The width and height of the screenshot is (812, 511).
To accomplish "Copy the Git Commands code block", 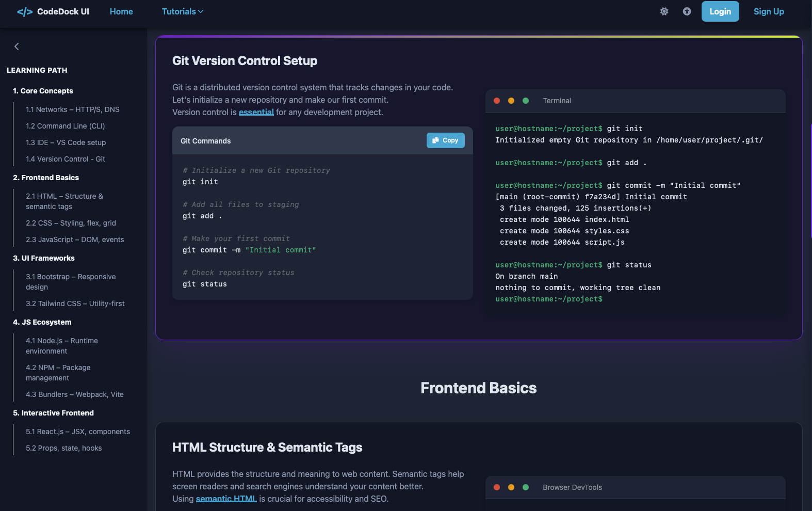I will pos(445,140).
